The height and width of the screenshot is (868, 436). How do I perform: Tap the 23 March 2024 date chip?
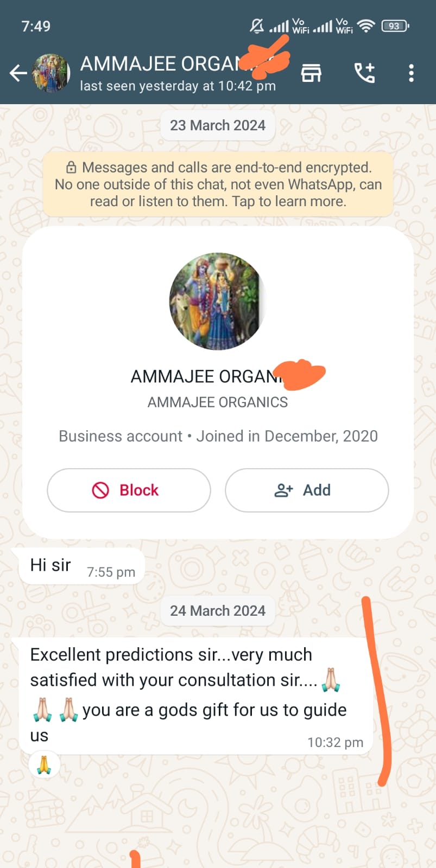tap(218, 125)
